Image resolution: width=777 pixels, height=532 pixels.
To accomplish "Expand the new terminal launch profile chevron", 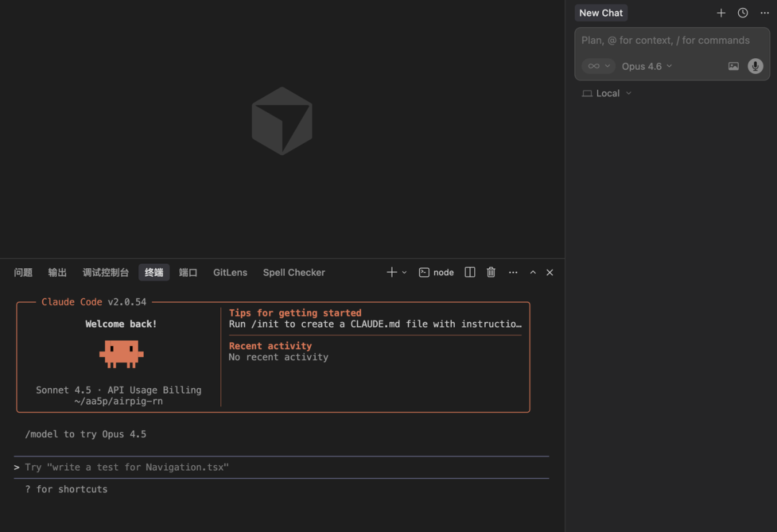I will pyautogui.click(x=404, y=272).
